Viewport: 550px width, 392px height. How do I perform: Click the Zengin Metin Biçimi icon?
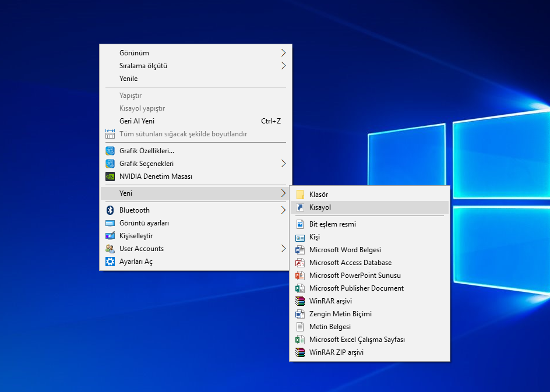(x=300, y=314)
